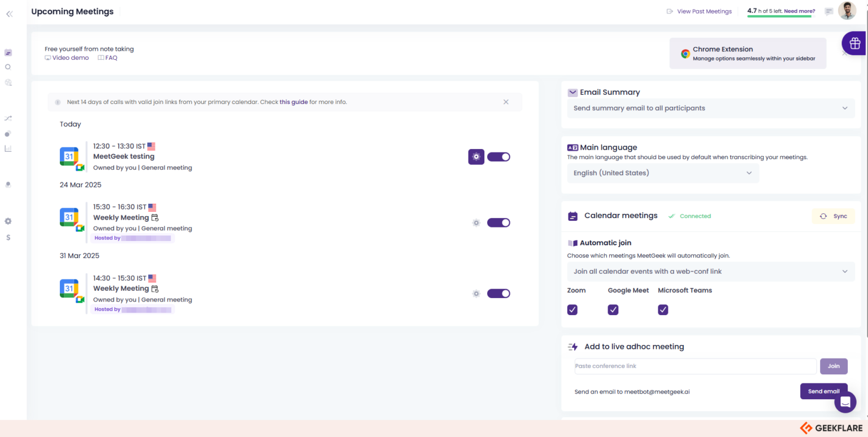Open meeting settings gear for MeetGeek testing
The image size is (868, 437).
tap(476, 156)
